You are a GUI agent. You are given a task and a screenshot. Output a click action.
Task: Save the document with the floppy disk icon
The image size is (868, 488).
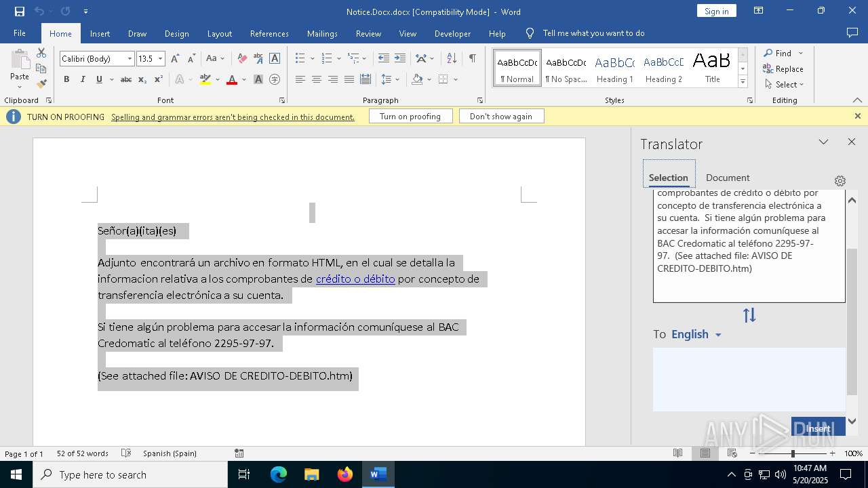tap(20, 12)
